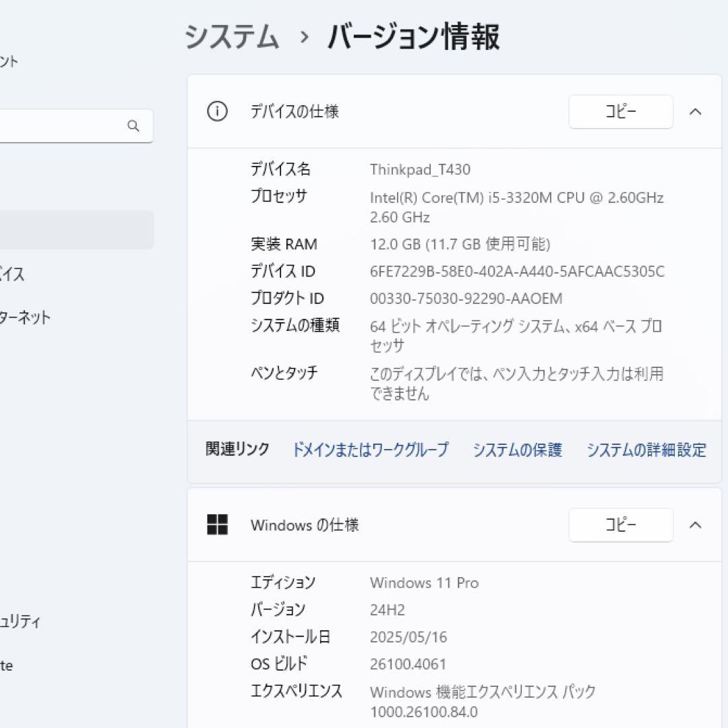Screen dimensions: 728x728
Task: Select pen and touch description text
Action: (516, 384)
